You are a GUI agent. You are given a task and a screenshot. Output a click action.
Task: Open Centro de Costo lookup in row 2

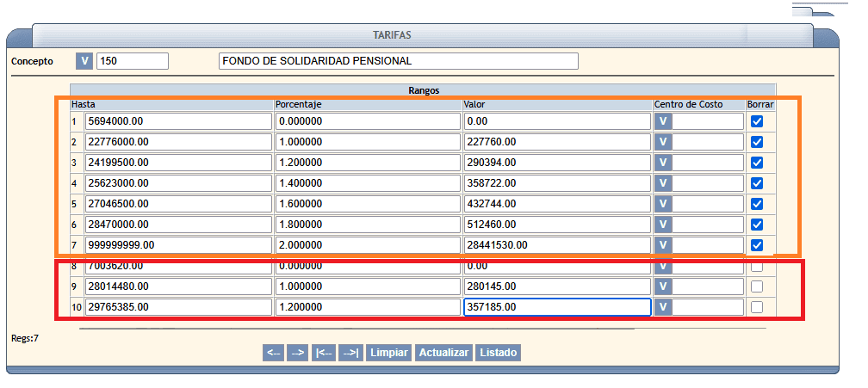coord(663,142)
